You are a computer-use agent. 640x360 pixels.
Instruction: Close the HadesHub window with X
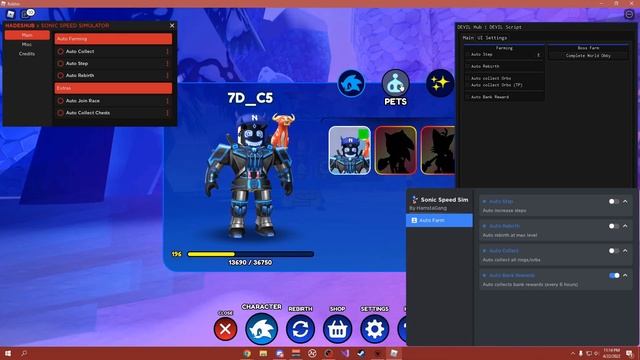[x=172, y=25]
